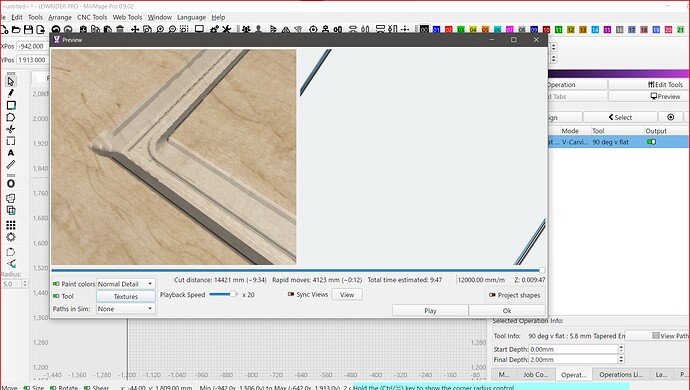
Task: Click the Final Depth stepper arrows
Action: 621,360
